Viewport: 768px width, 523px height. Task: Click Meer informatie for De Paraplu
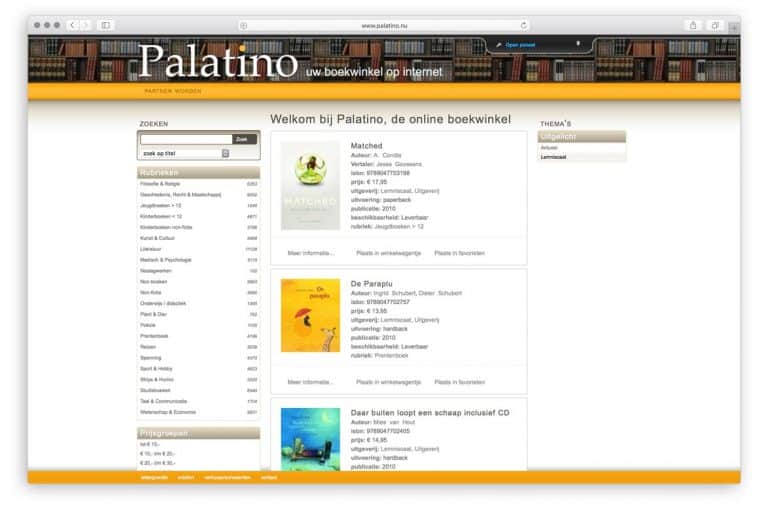[311, 382]
